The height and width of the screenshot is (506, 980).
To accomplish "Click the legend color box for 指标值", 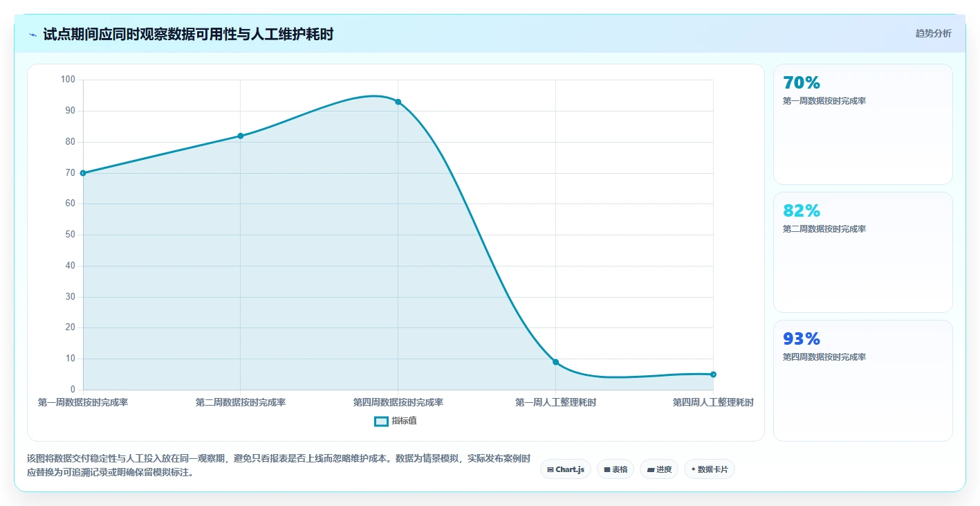I will pos(381,421).
